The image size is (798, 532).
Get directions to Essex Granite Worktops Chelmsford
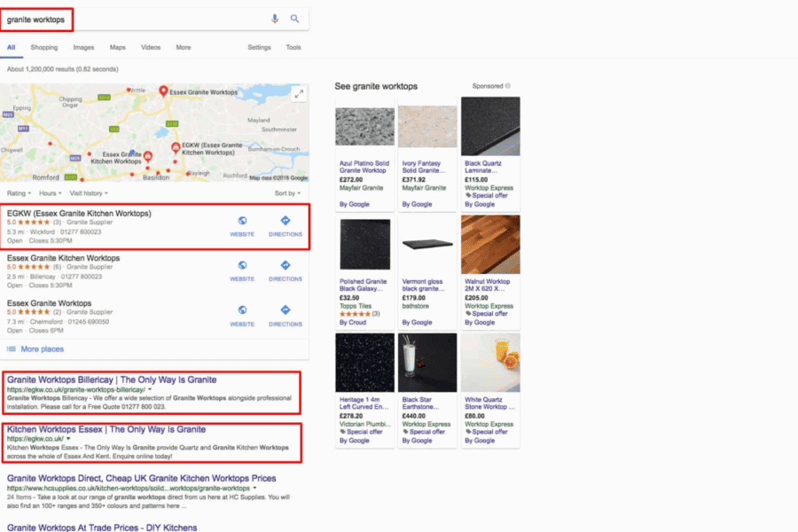click(x=286, y=310)
